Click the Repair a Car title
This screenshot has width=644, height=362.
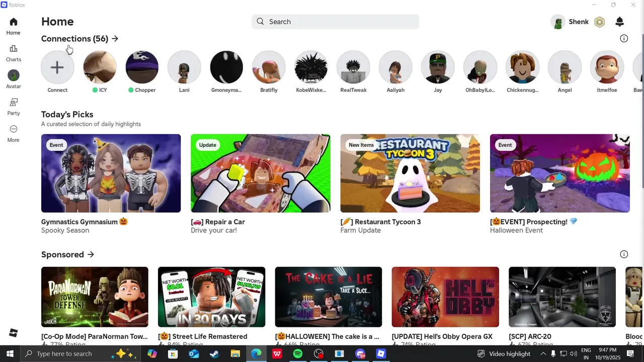[x=218, y=222]
